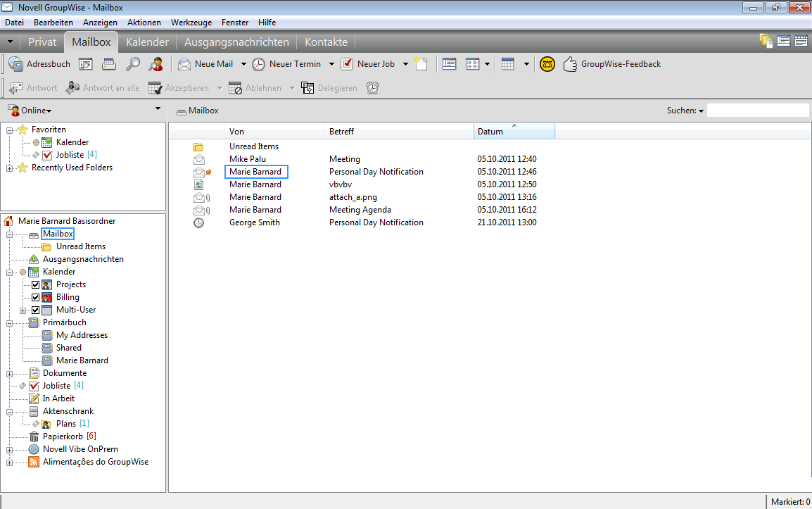Click the contact search person icon

point(156,64)
